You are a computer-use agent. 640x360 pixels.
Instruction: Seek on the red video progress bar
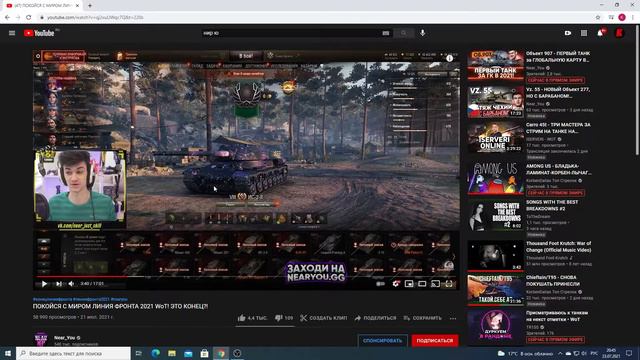(x=246, y=277)
